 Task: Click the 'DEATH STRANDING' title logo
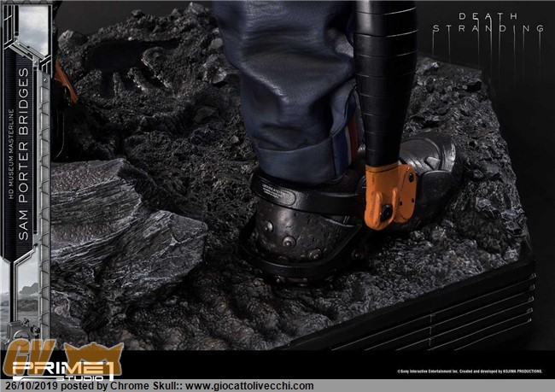[x=488, y=22]
